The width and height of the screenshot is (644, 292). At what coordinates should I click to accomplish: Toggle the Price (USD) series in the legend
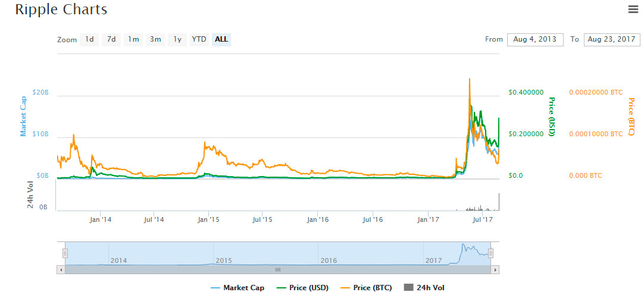click(x=302, y=287)
